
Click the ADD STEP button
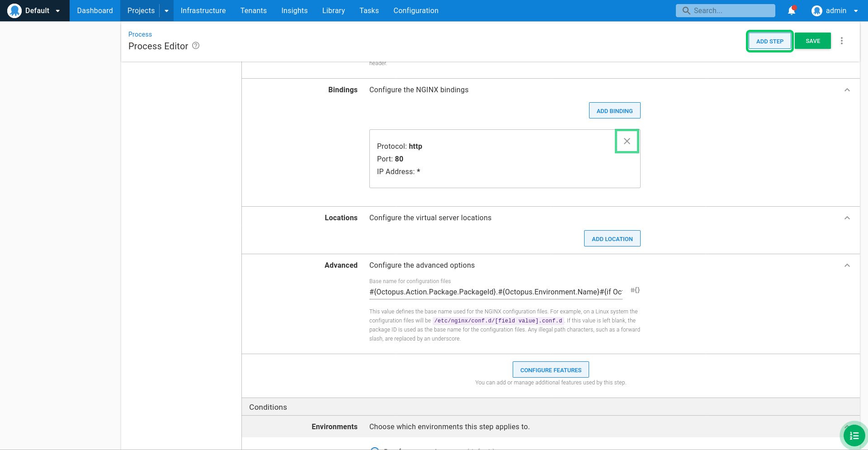coord(769,41)
